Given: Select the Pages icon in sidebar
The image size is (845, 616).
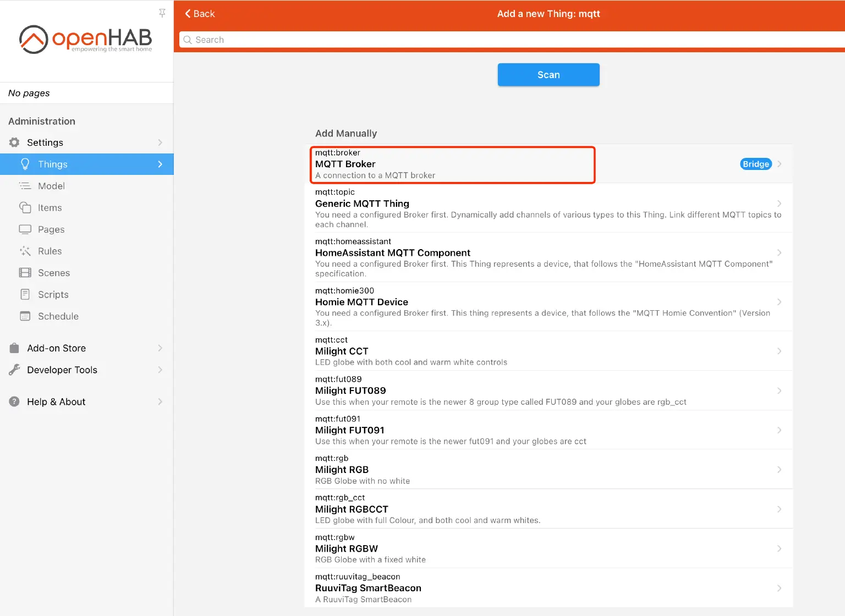Looking at the screenshot, I should pos(25,229).
